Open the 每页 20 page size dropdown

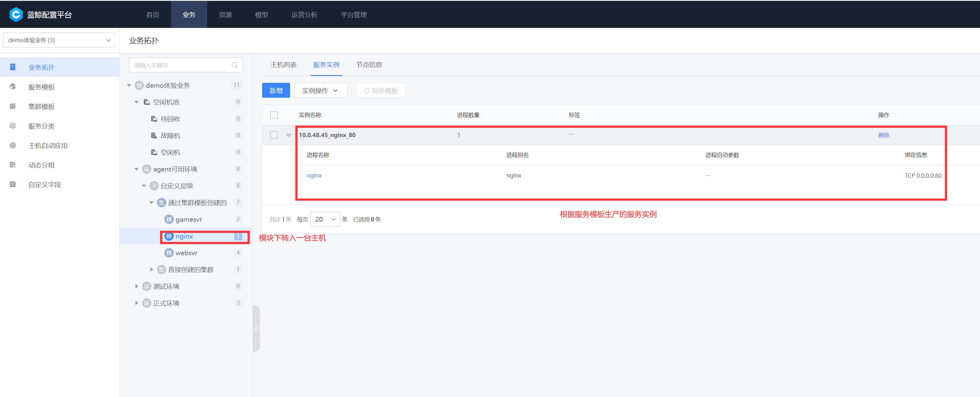(325, 219)
